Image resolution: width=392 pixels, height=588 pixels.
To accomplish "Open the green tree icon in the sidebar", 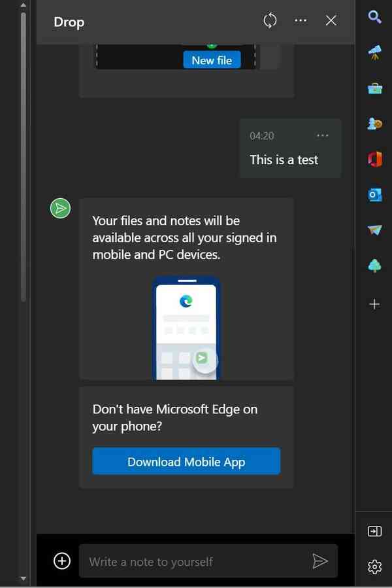I will click(x=374, y=265).
